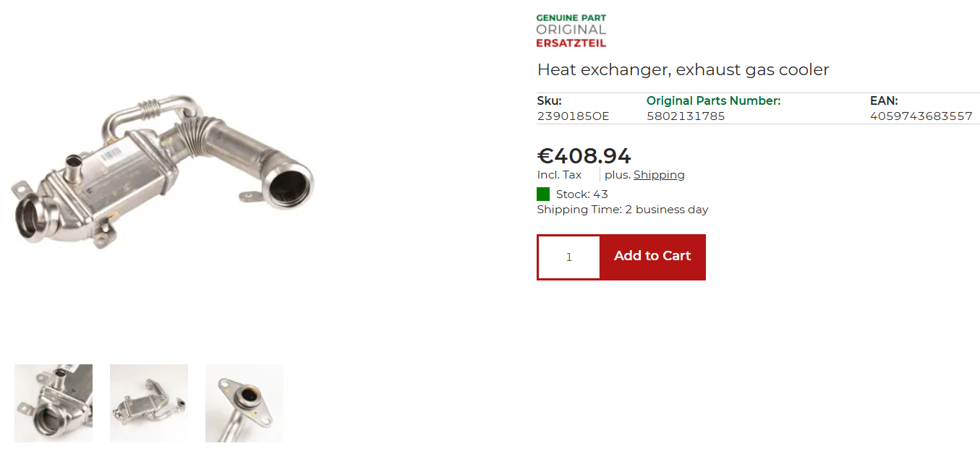
Task: Click the quantity input field
Action: click(x=569, y=257)
